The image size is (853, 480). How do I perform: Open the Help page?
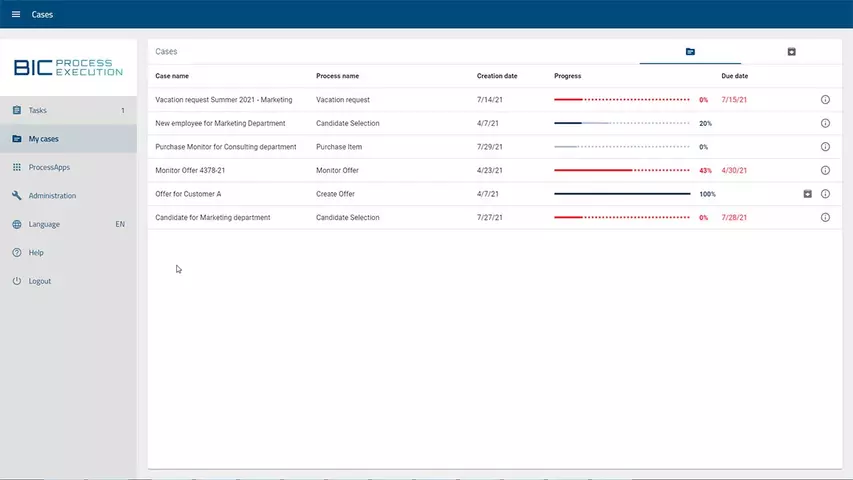[x=36, y=253]
